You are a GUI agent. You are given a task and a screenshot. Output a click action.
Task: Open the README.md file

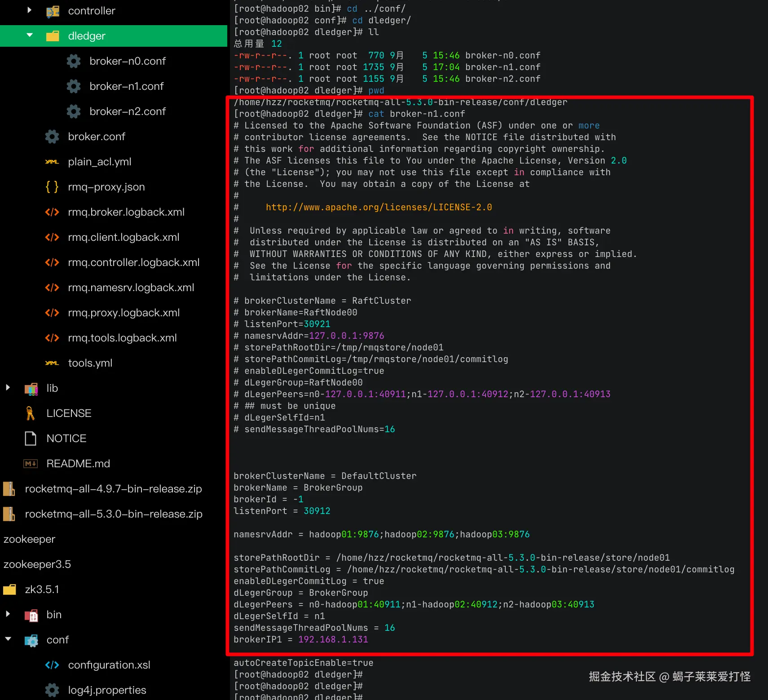pos(78,464)
